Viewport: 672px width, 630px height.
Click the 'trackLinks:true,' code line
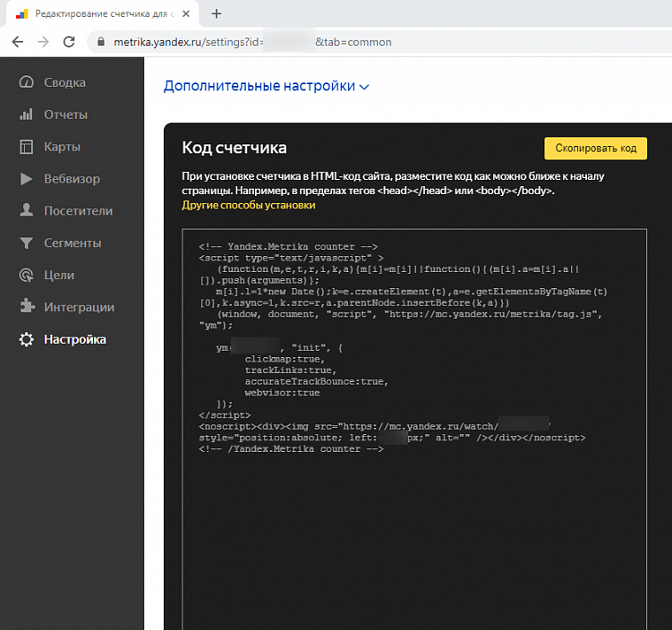point(291,370)
